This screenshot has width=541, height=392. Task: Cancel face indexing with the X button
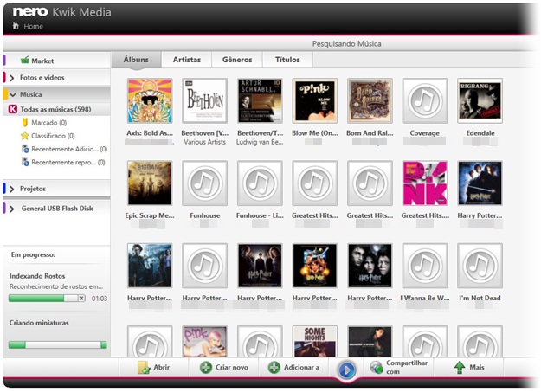click(x=81, y=299)
